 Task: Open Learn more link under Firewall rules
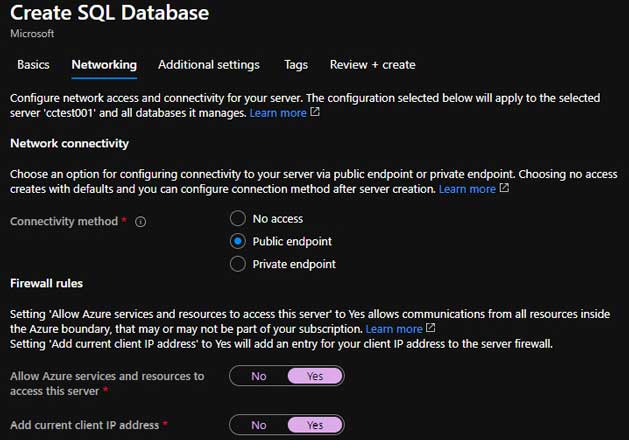[393, 329]
